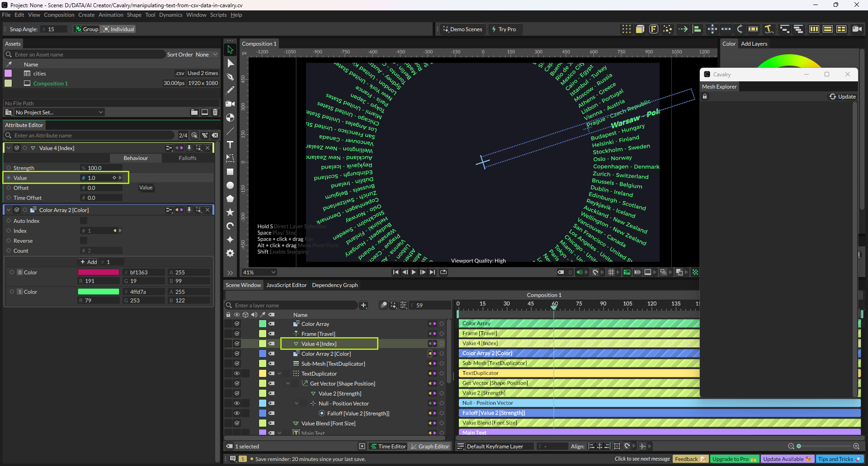The width and height of the screenshot is (868, 466).
Task: Click the green 4ffd7a color swatch
Action: pos(99,292)
